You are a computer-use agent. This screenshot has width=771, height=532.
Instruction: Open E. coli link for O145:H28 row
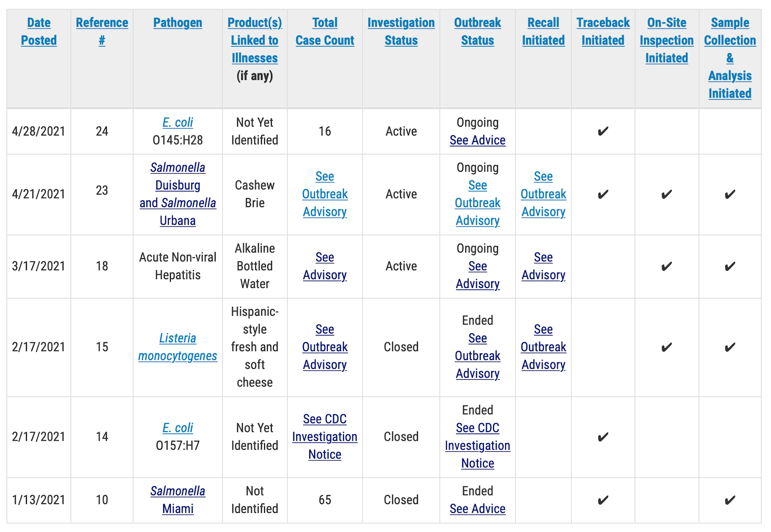point(178,123)
